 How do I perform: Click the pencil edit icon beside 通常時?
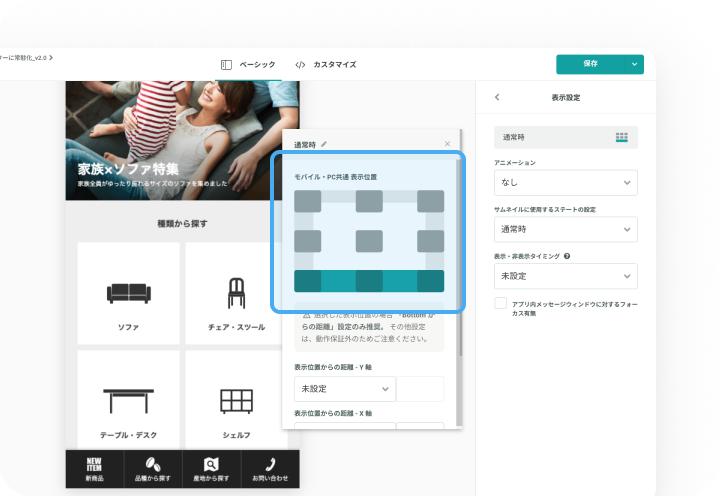324,144
